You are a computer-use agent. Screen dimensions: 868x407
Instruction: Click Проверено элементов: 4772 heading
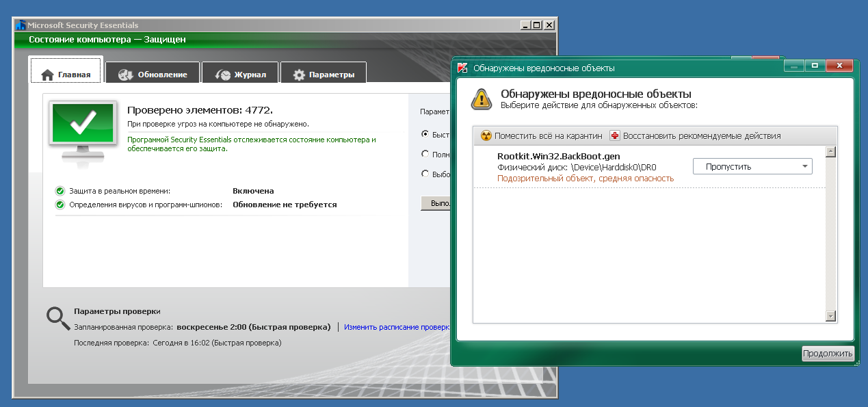coord(200,110)
